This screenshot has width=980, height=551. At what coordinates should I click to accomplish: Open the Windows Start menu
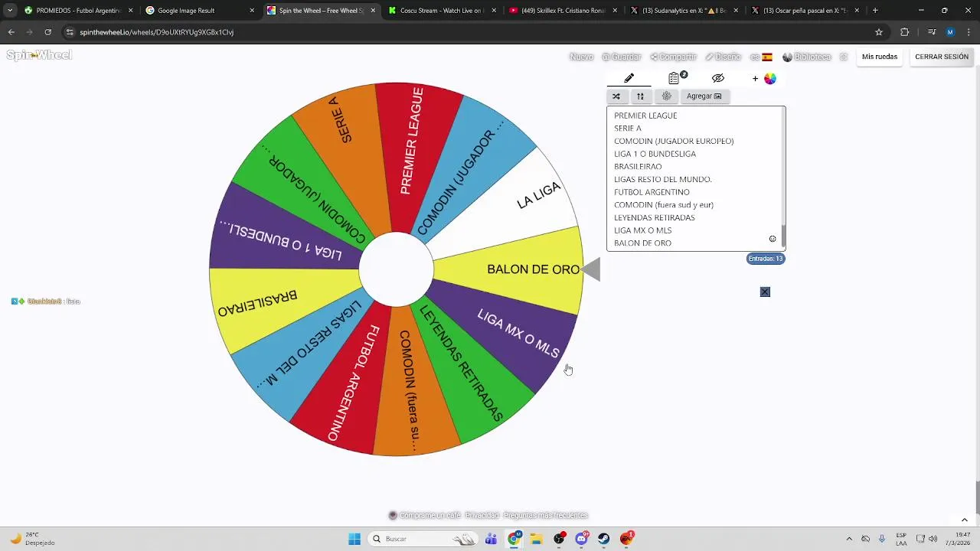354,539
